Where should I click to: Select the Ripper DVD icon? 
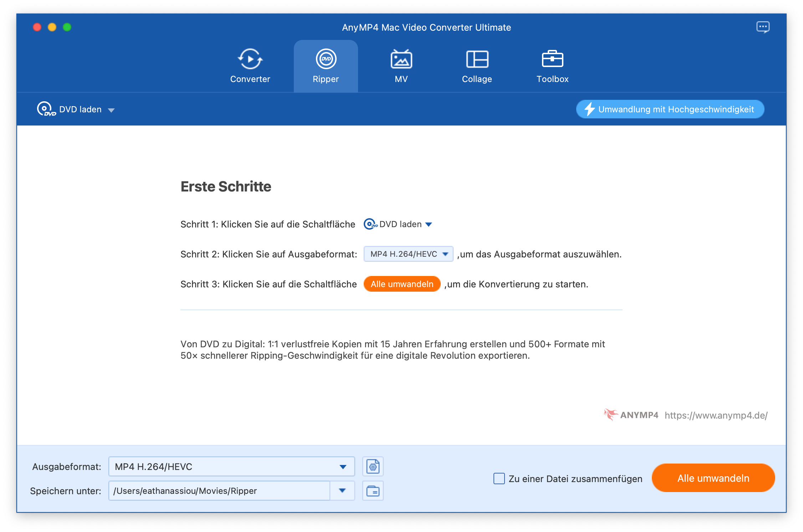pos(326,59)
